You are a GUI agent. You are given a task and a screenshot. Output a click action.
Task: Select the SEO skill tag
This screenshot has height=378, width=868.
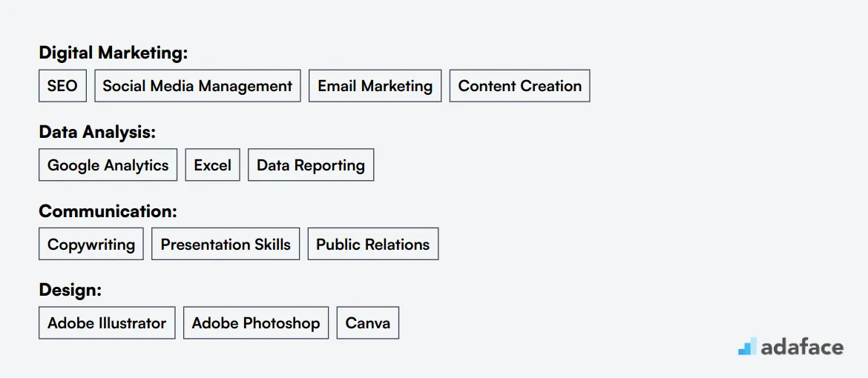[x=62, y=86]
